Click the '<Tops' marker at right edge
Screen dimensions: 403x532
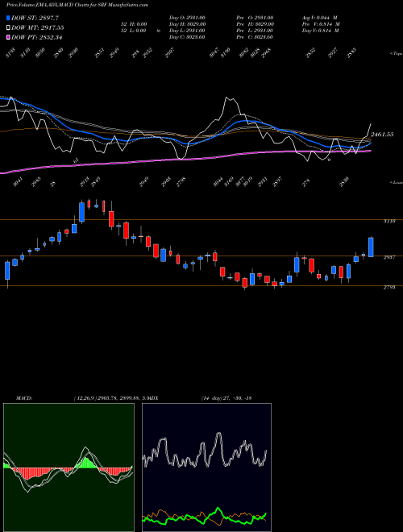pyautogui.click(x=396, y=53)
